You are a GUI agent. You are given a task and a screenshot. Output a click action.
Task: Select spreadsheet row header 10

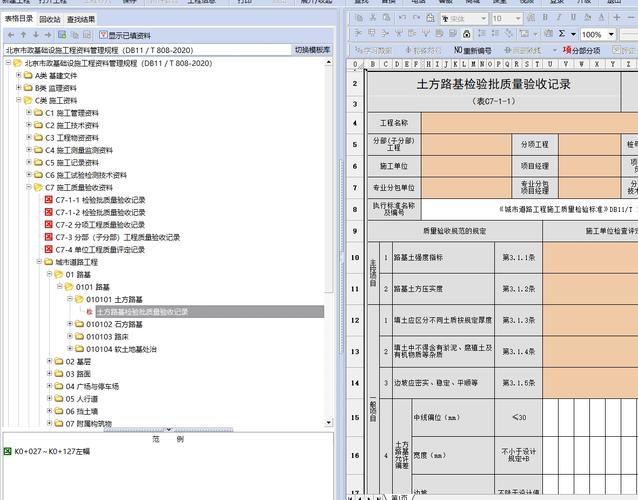tap(355, 258)
